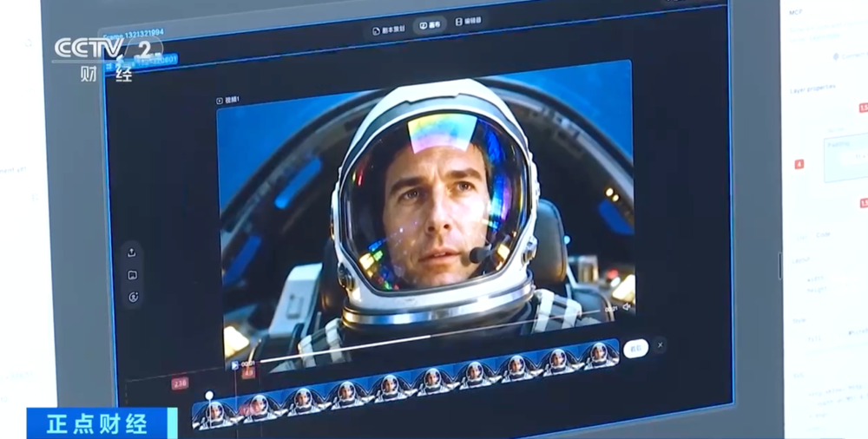Image resolution: width=868 pixels, height=439 pixels.
Task: Click the white playhead handle on timeline
Action: click(x=209, y=396)
